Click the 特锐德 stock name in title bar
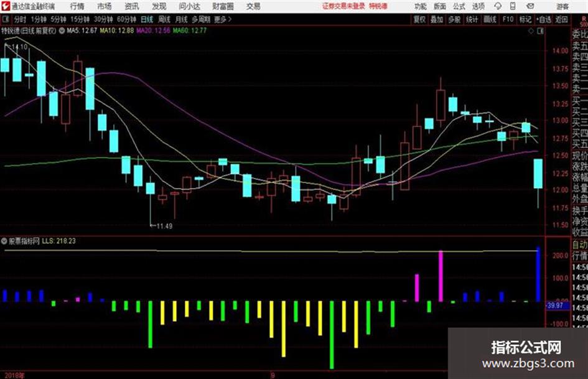Viewport: 588px width, 379px height. [x=378, y=6]
